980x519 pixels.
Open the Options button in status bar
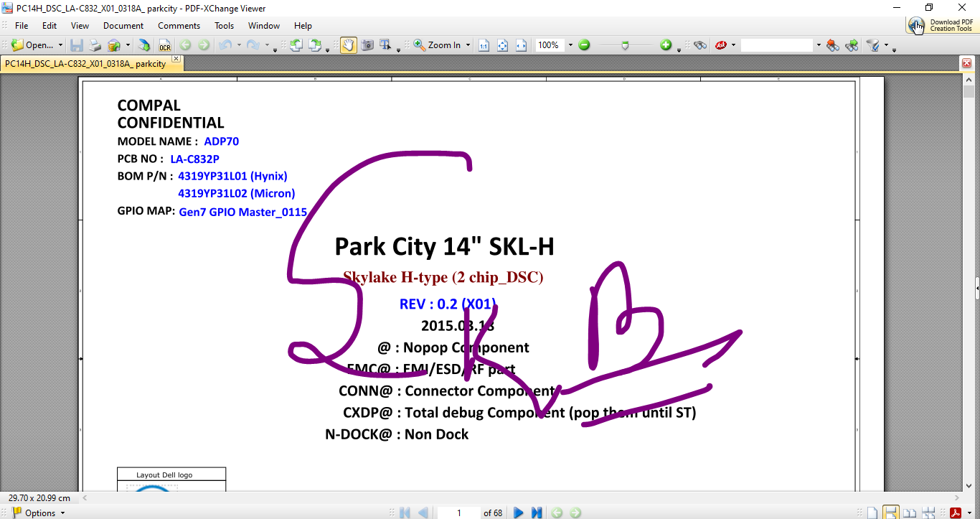click(x=39, y=513)
